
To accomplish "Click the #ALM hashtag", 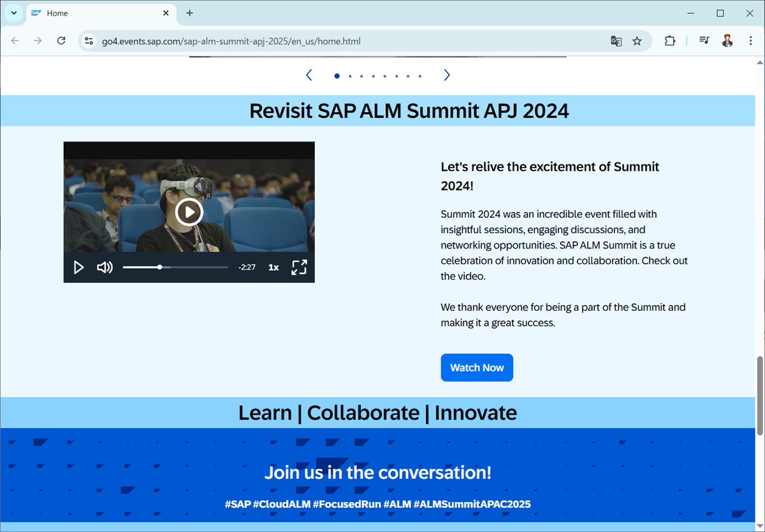I will click(397, 504).
